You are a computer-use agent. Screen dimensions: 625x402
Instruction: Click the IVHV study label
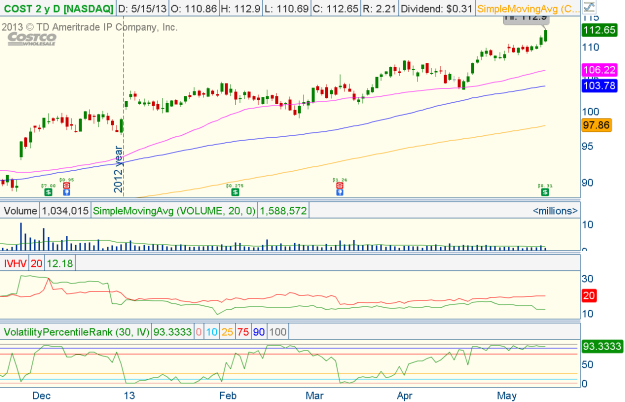tap(15, 262)
